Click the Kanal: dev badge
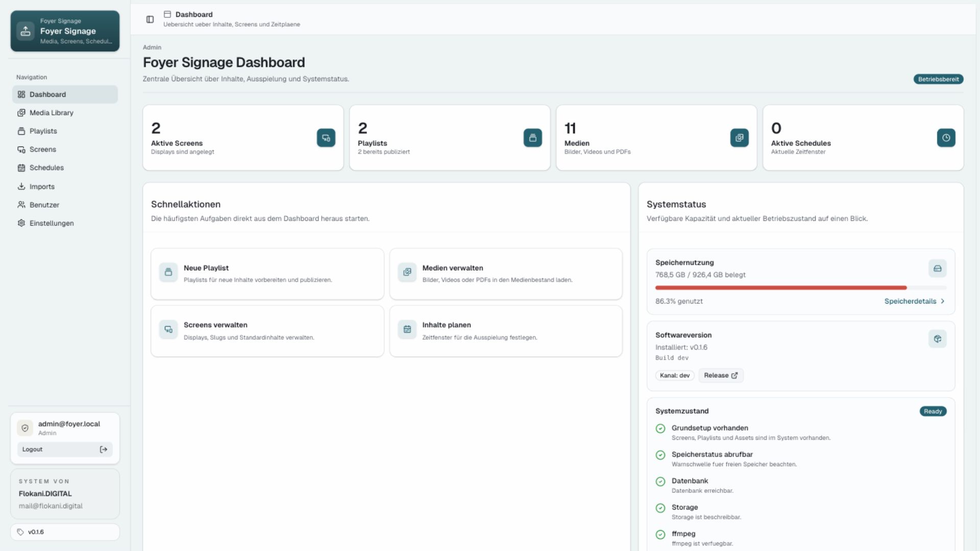 pyautogui.click(x=674, y=375)
